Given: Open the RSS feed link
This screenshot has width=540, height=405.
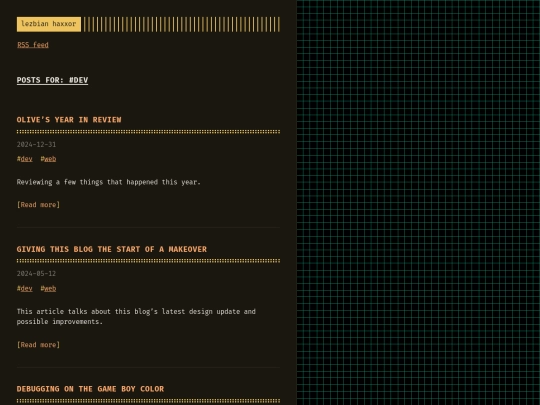Looking at the screenshot, I should coord(33,45).
